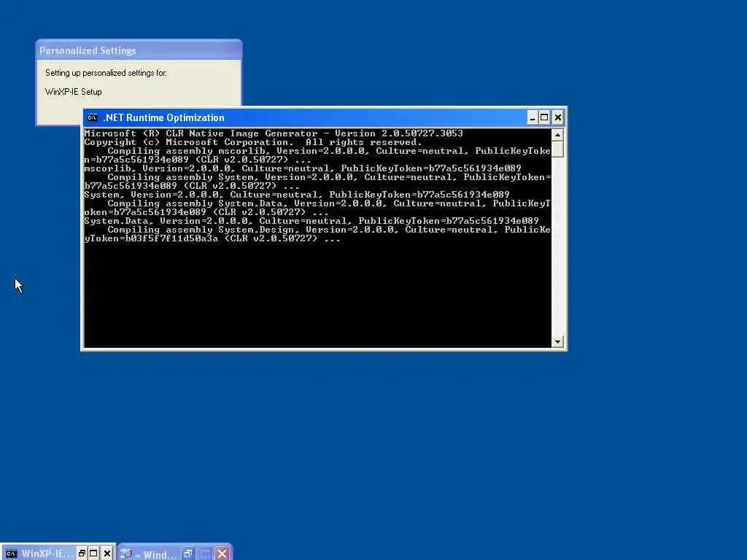This screenshot has height=560, width=747.
Task: Maximize the minimized WinXP-IE window
Action: tap(94, 553)
